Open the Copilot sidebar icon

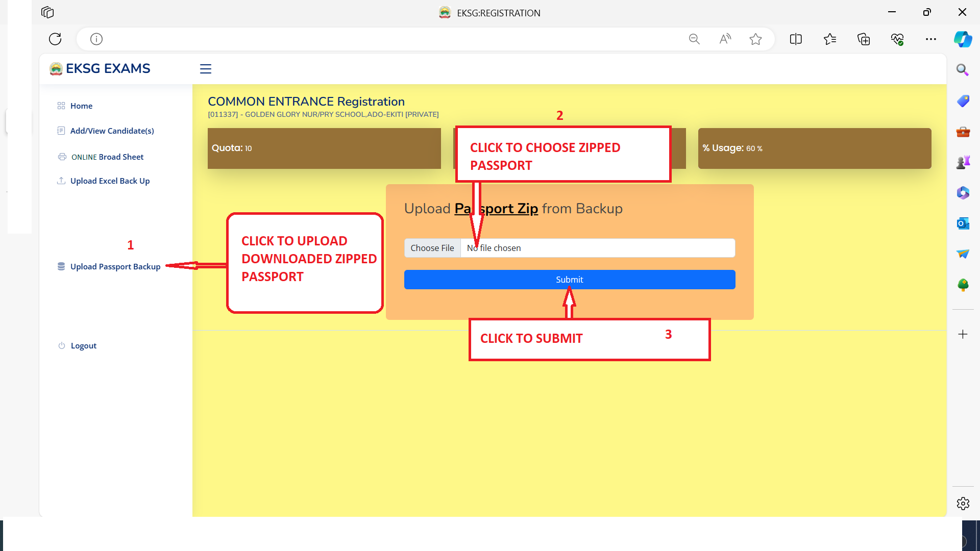[x=963, y=39]
